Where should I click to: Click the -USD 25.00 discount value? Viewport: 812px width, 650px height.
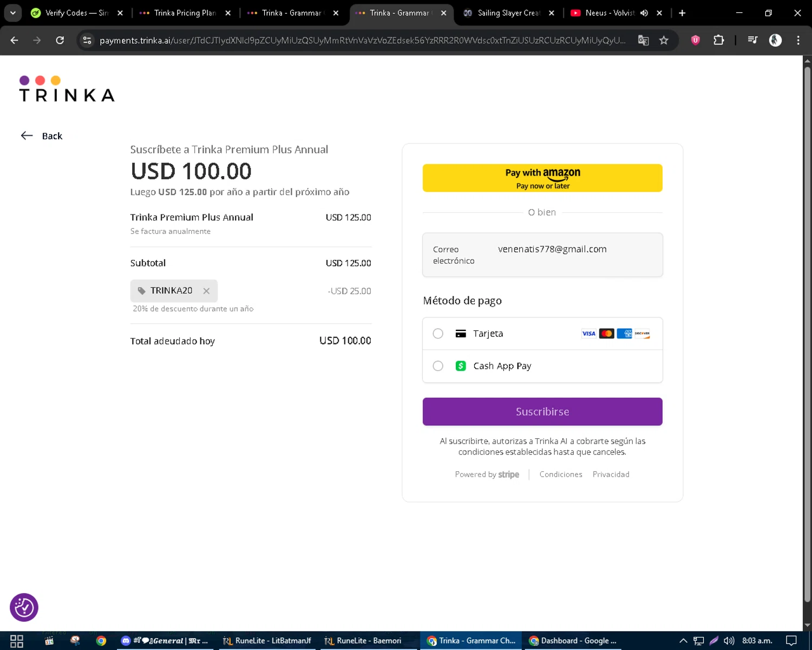(x=349, y=291)
